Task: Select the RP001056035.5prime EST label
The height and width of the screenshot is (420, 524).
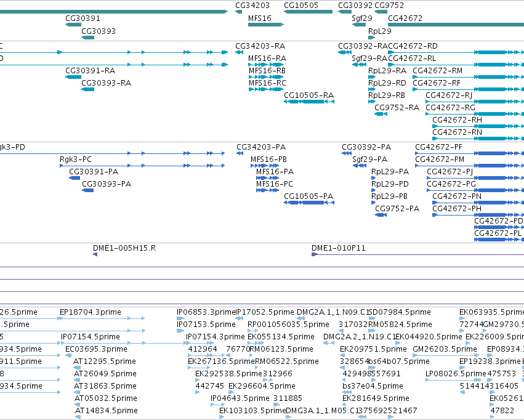Action: [x=288, y=325]
